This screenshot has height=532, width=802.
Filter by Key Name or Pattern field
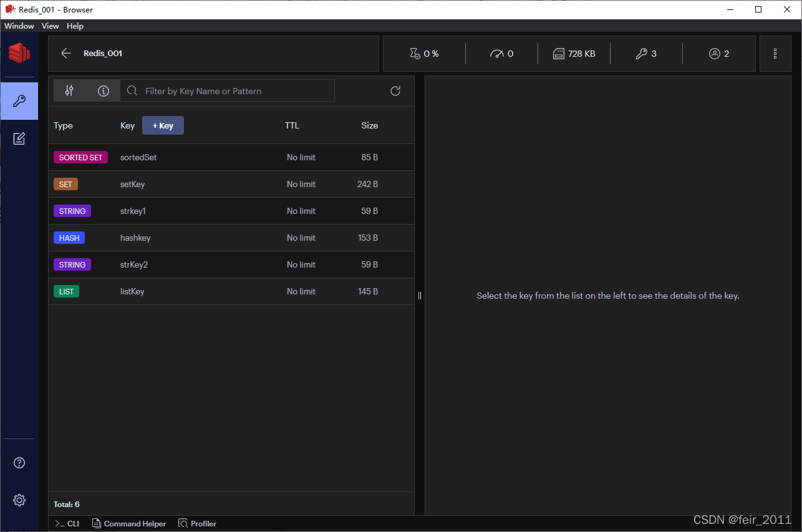pos(227,90)
